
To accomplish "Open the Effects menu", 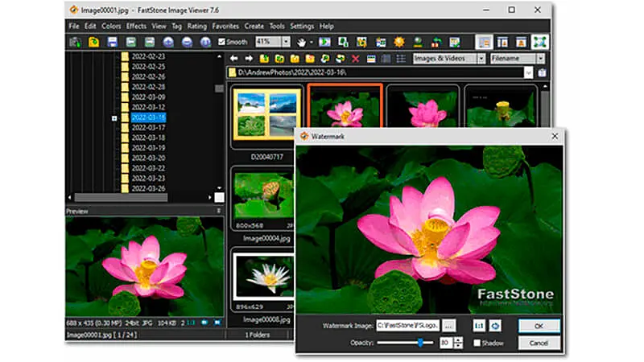I will pos(136,27).
